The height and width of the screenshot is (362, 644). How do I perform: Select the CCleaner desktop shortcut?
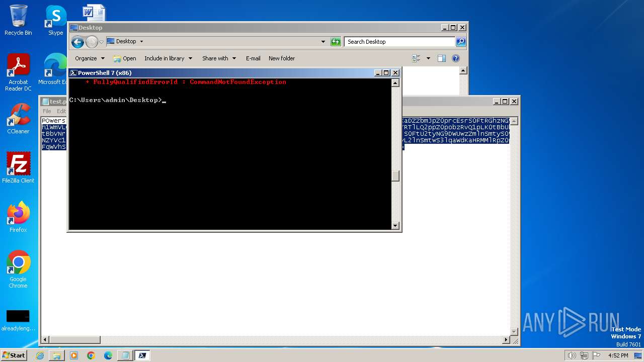coord(18,119)
